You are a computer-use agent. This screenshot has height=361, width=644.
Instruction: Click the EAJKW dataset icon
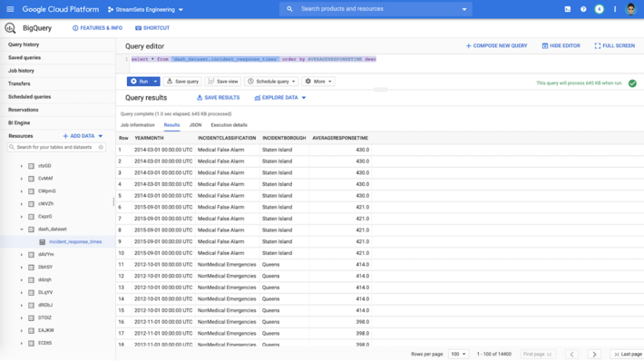(x=31, y=330)
